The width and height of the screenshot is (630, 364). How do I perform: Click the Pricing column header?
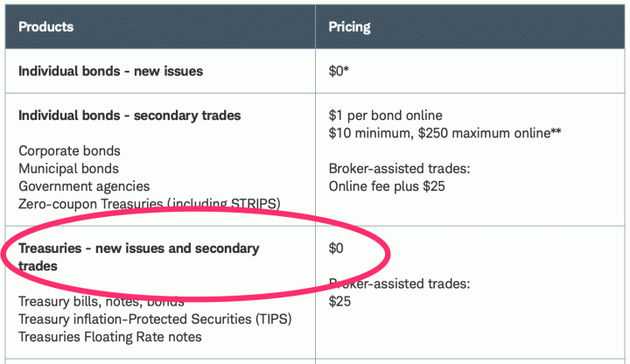[349, 26]
